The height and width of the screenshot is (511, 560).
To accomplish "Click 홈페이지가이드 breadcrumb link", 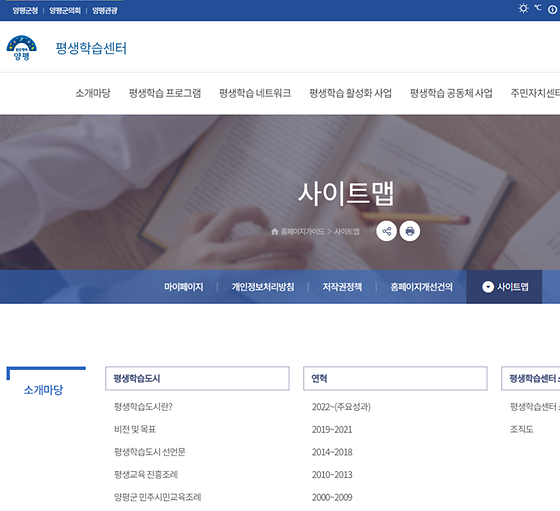I will coord(302,232).
